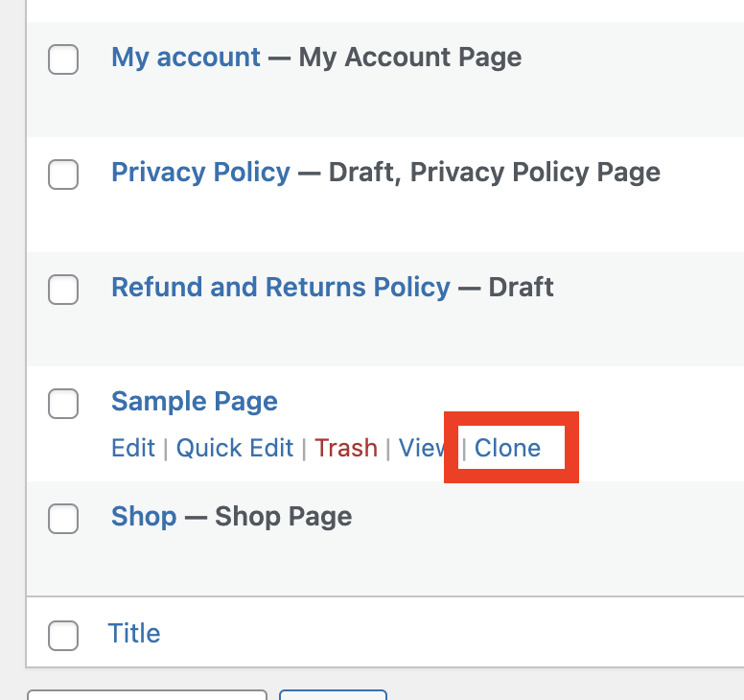The image size is (744, 700).
Task: Open the Refund and Returns Policy link
Action: click(280, 288)
